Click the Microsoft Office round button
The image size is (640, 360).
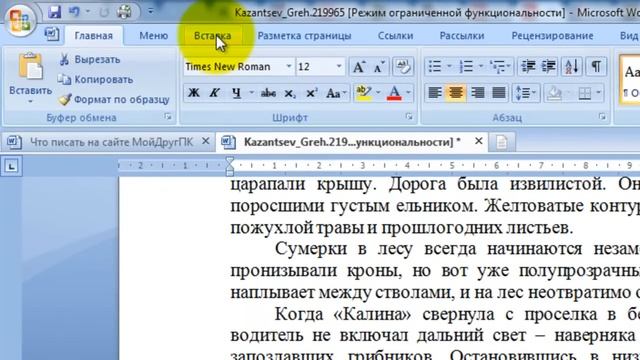click(19, 19)
